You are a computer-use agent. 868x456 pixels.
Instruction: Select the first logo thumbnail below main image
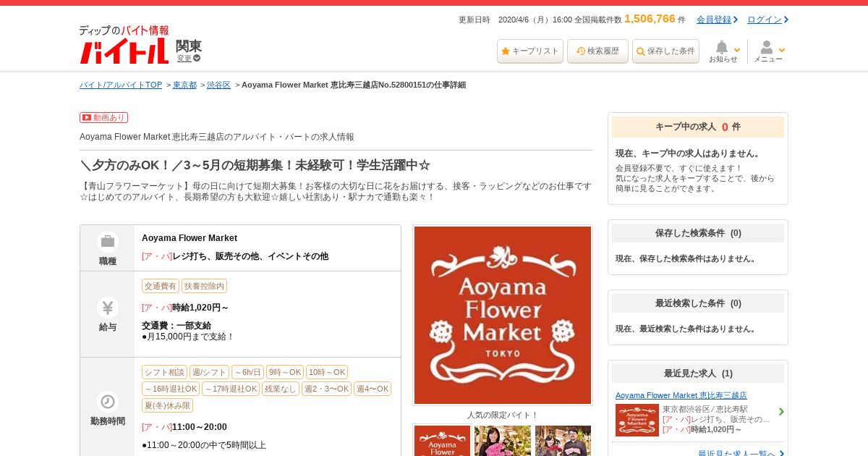442,440
